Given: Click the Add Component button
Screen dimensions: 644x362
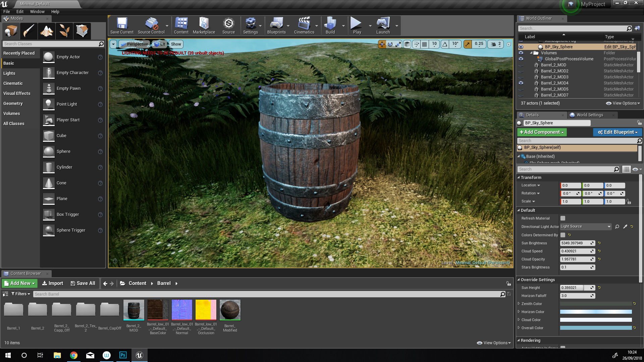Looking at the screenshot, I should pyautogui.click(x=542, y=132).
